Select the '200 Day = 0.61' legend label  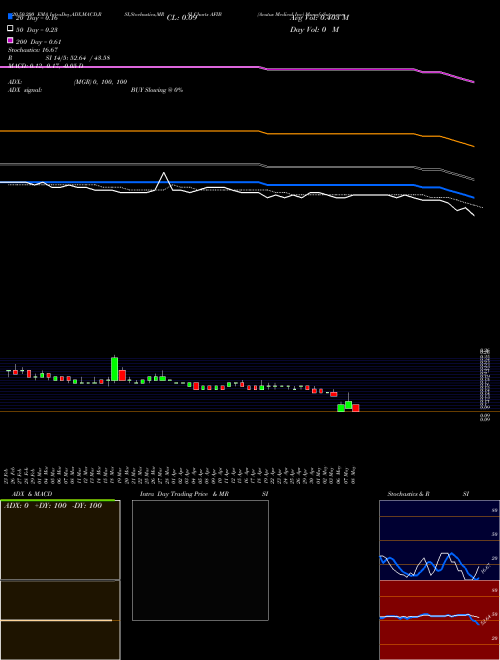pos(38,42)
